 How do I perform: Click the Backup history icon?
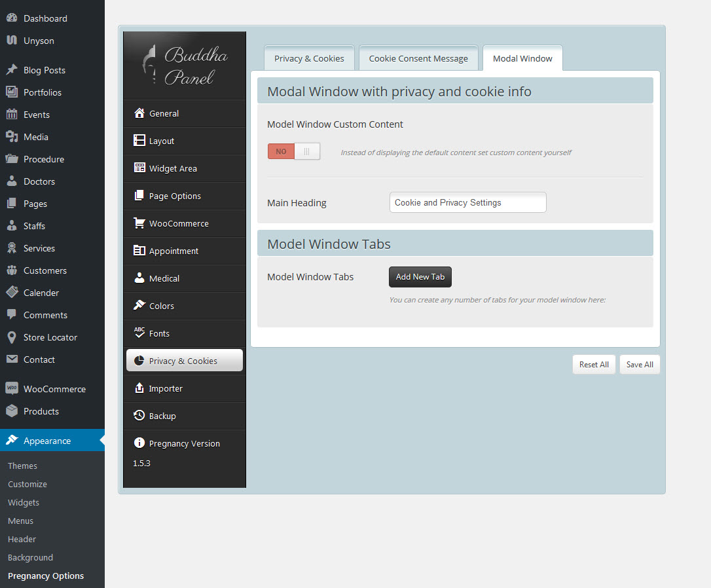pos(139,416)
